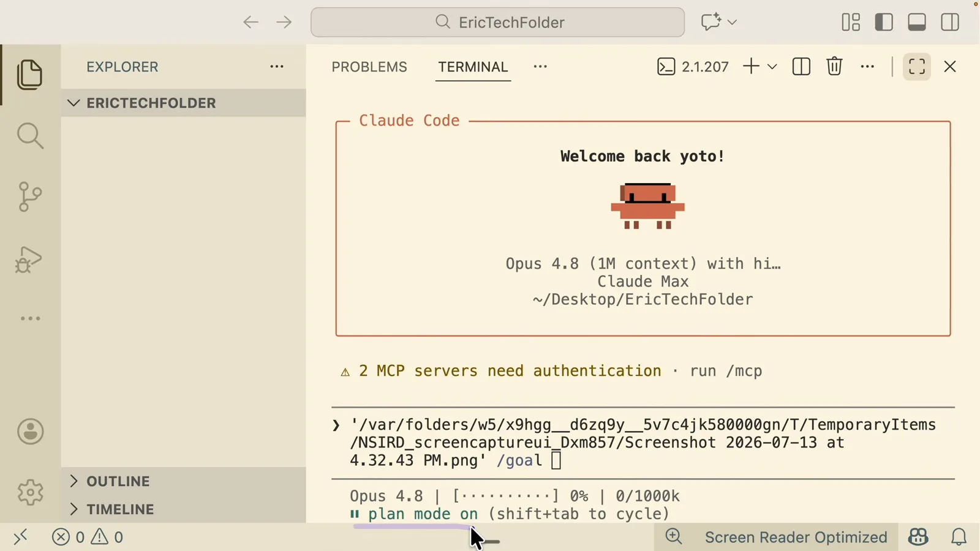Toggle the primary side bar
Image resolution: width=980 pixels, height=551 pixels.
click(x=884, y=22)
